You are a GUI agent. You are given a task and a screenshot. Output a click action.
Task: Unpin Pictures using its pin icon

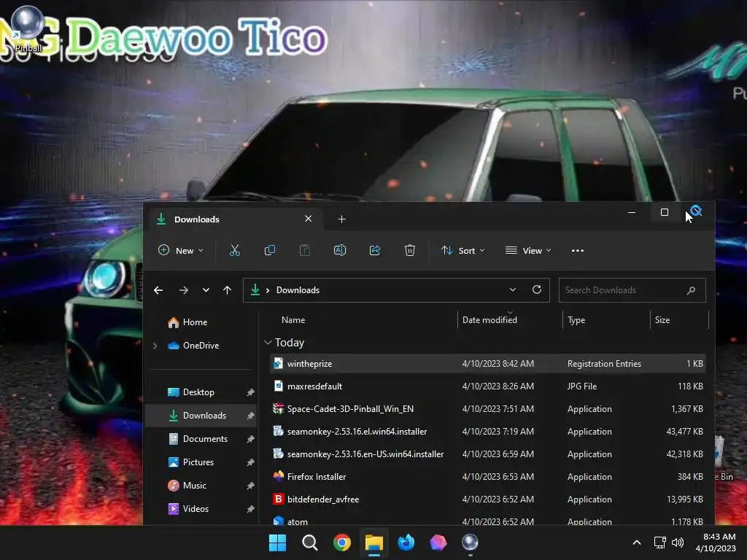[x=250, y=462]
